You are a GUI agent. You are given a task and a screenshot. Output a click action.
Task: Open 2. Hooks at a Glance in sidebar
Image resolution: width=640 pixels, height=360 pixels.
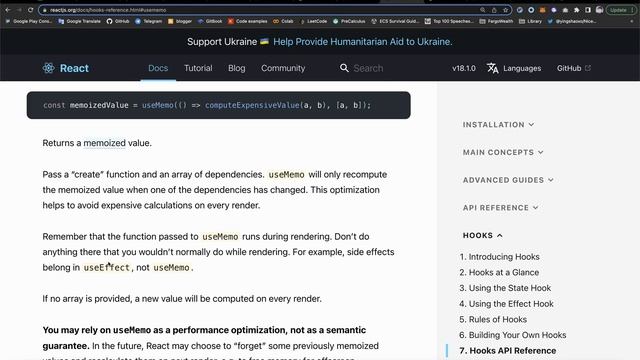tap(499, 272)
